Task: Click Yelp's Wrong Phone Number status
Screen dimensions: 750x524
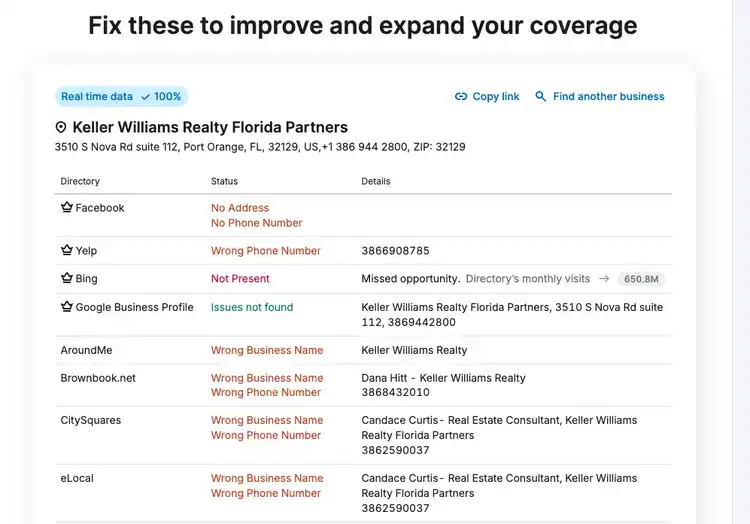Action: [x=265, y=251]
